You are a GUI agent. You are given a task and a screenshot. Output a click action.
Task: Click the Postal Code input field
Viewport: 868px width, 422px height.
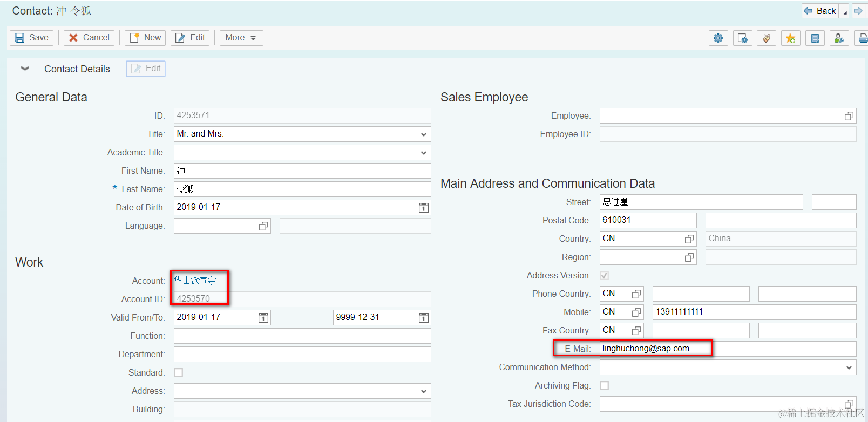point(648,221)
